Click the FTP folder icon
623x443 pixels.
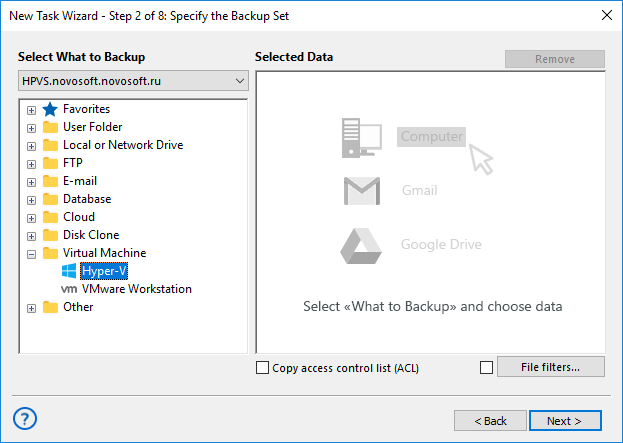(x=50, y=163)
